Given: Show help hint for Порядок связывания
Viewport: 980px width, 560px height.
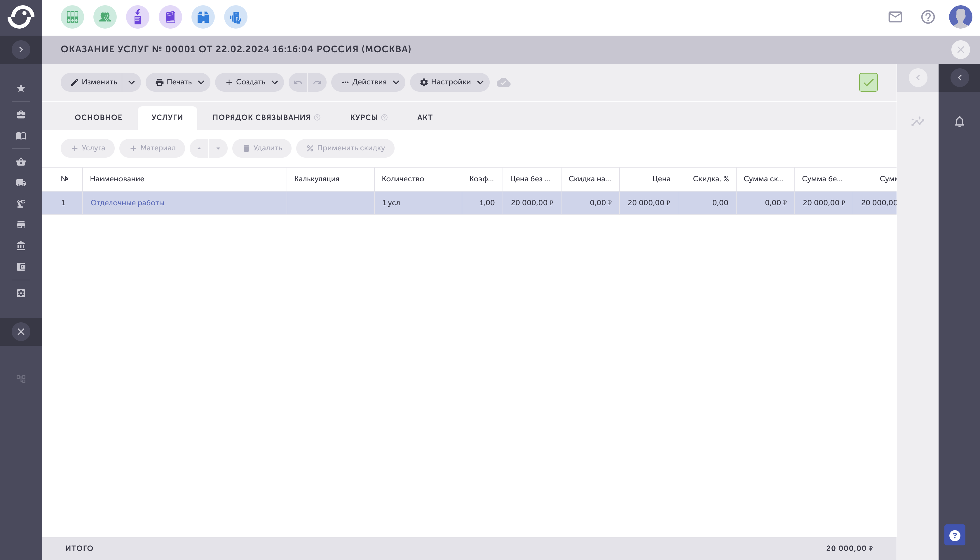Looking at the screenshot, I should (x=317, y=118).
